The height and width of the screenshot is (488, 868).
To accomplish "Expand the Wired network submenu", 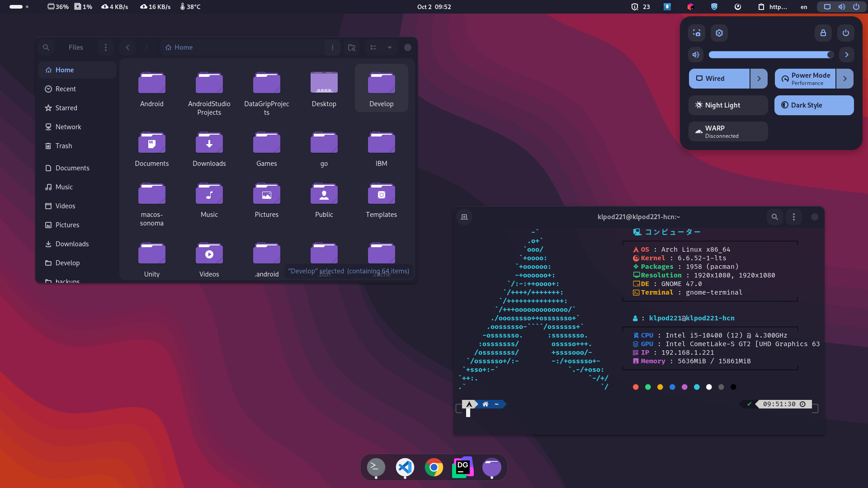I will pyautogui.click(x=759, y=79).
